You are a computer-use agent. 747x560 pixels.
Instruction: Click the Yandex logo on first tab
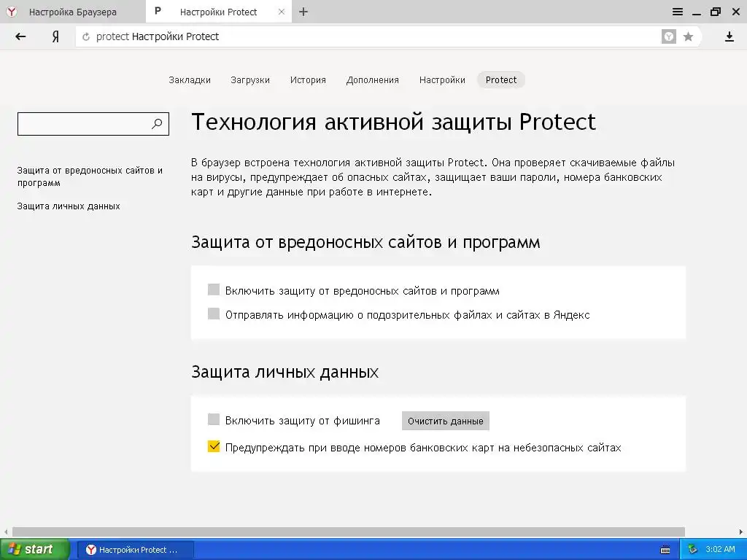point(12,12)
